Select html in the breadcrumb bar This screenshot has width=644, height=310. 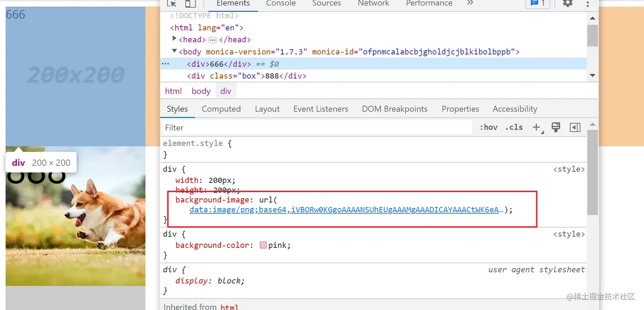tap(173, 91)
